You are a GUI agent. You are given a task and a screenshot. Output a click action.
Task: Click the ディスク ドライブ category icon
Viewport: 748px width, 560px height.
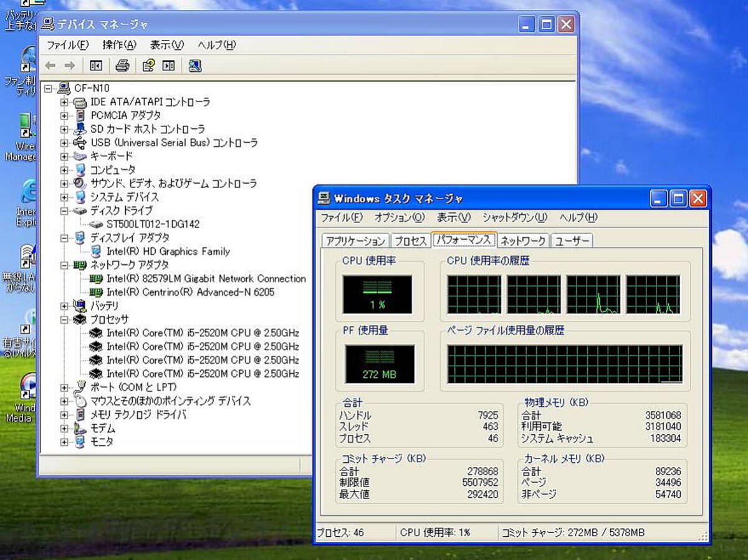pyautogui.click(x=80, y=211)
